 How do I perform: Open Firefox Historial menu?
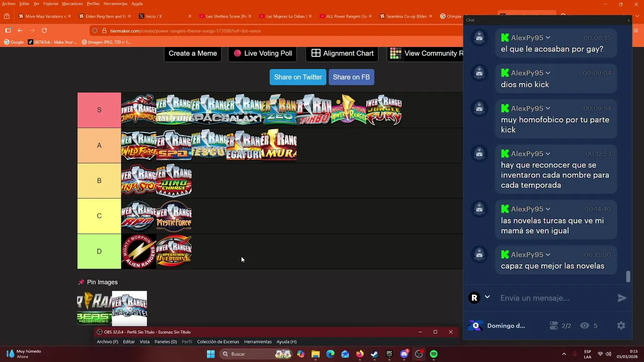pyautogui.click(x=50, y=4)
